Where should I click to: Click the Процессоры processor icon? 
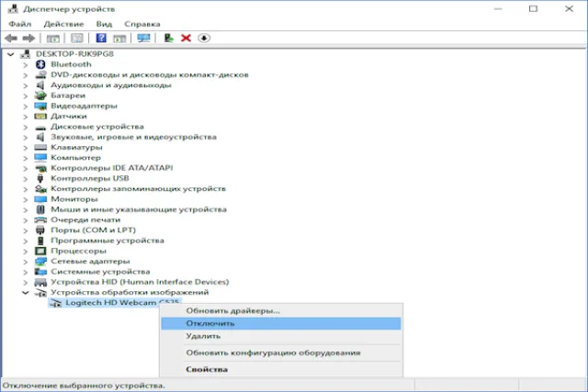(x=40, y=251)
